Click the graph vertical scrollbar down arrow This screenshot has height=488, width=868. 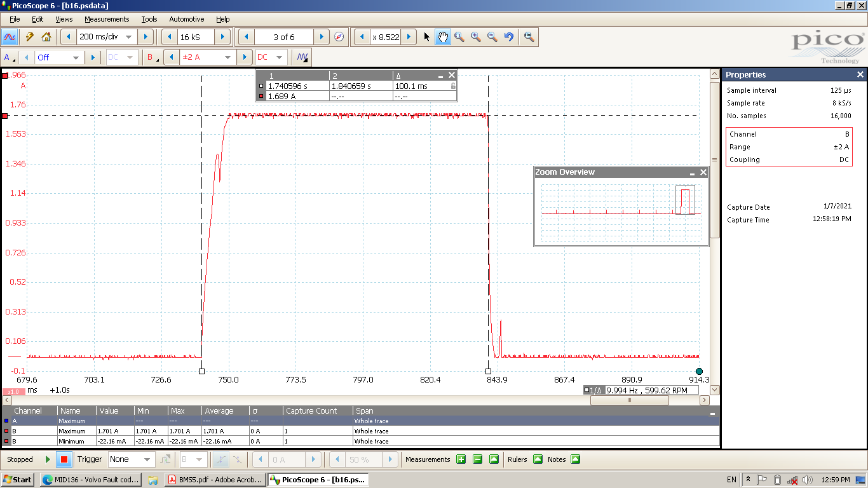click(714, 390)
